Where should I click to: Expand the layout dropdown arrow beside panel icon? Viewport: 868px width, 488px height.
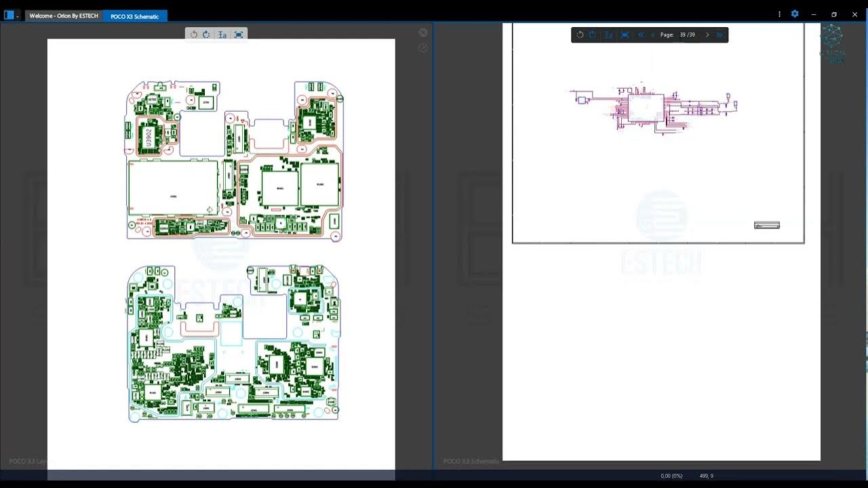click(18, 16)
